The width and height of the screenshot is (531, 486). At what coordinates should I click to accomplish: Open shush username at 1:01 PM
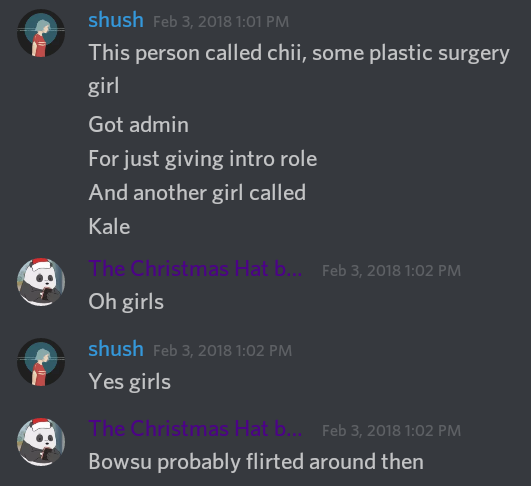tap(116, 20)
